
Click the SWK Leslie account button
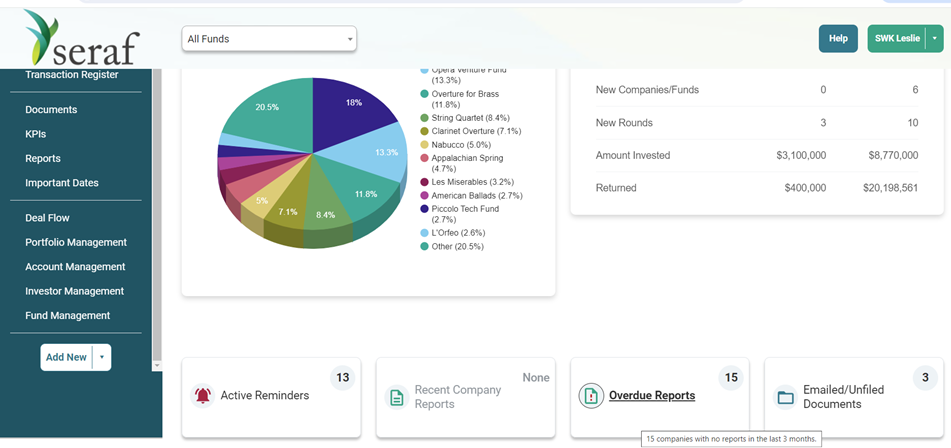[898, 39]
